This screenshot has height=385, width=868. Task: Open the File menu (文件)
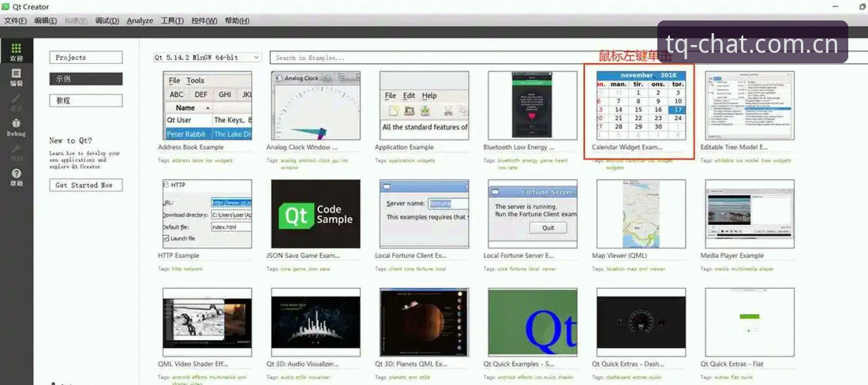pos(16,21)
